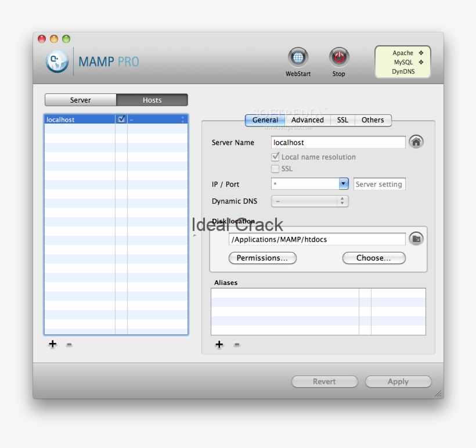Image resolution: width=476 pixels, height=448 pixels.
Task: Click the stepper in the host list header
Action: click(183, 119)
